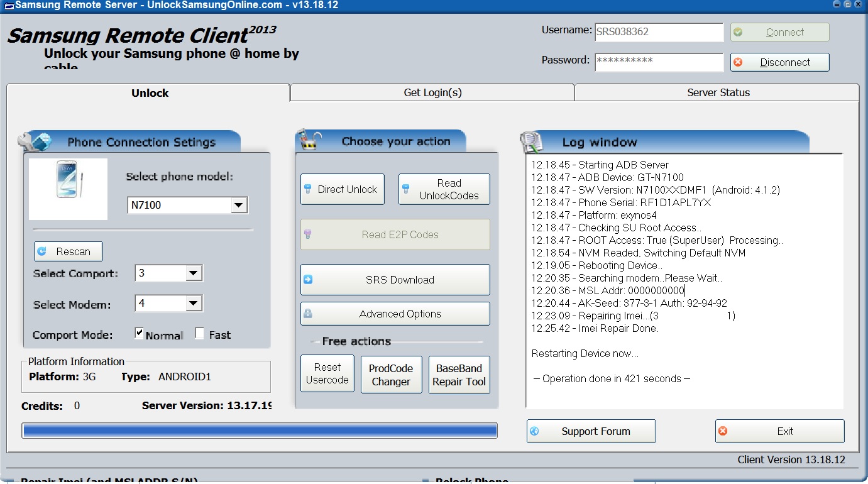Tick the Fast comport mode checkbox
The height and width of the screenshot is (484, 868).
pos(200,334)
